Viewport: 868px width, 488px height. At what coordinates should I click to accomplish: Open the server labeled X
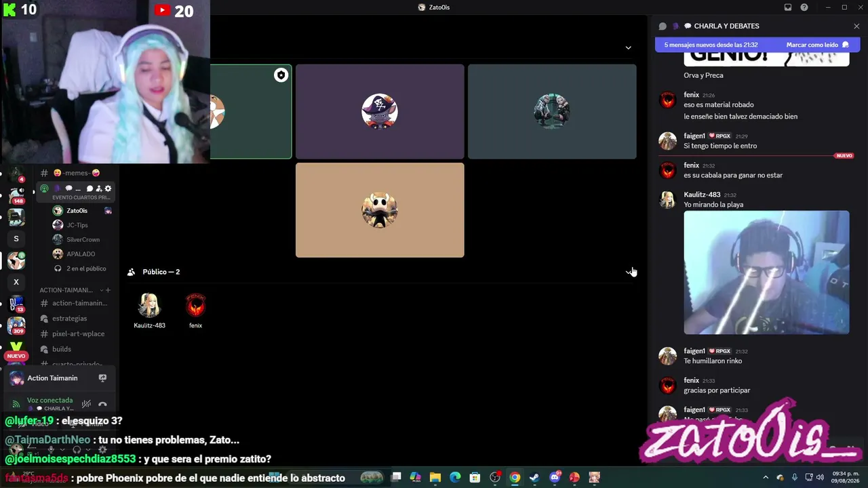[x=16, y=282]
